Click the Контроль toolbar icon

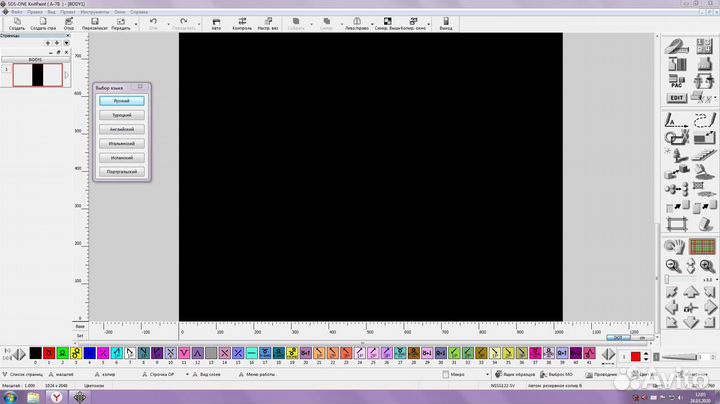(242, 24)
